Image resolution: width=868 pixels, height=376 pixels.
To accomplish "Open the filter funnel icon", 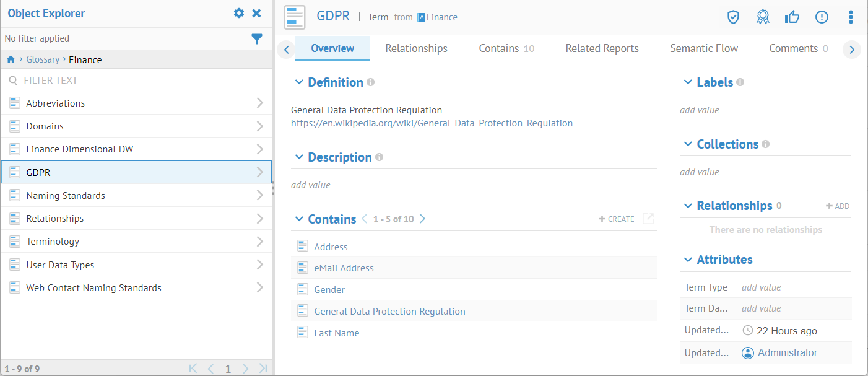I will pos(257,39).
